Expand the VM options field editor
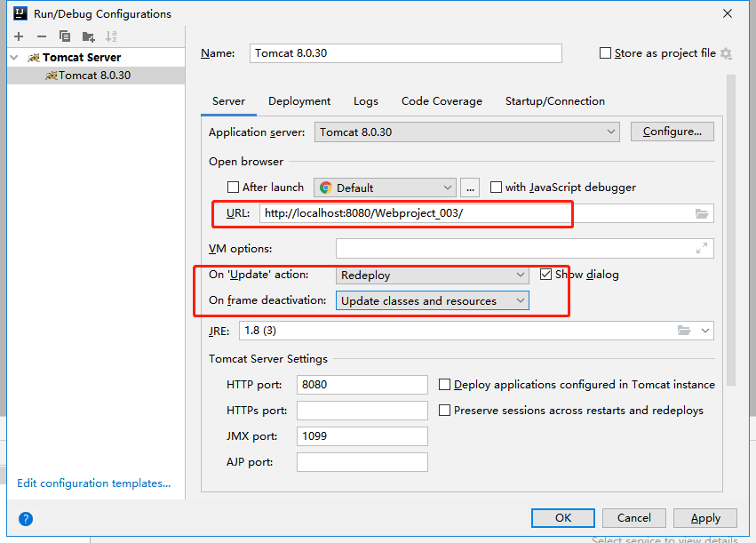This screenshot has height=543, width=756. click(x=702, y=248)
